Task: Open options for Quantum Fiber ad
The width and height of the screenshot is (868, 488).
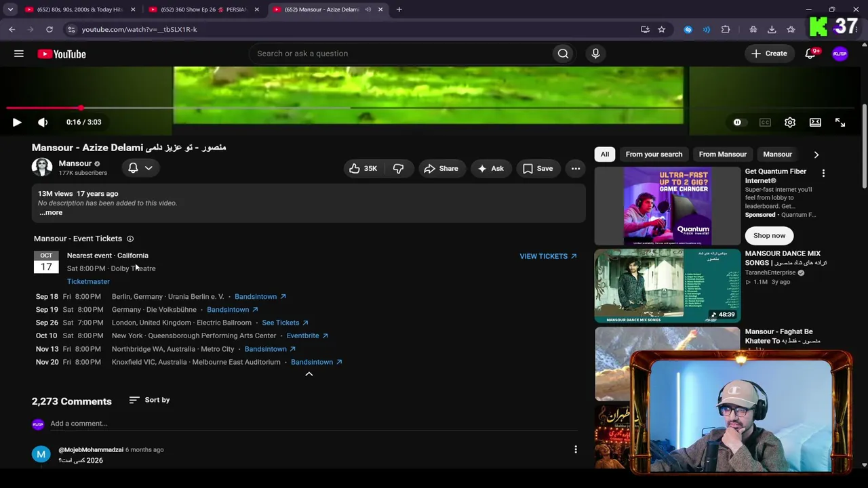Action: tap(823, 174)
